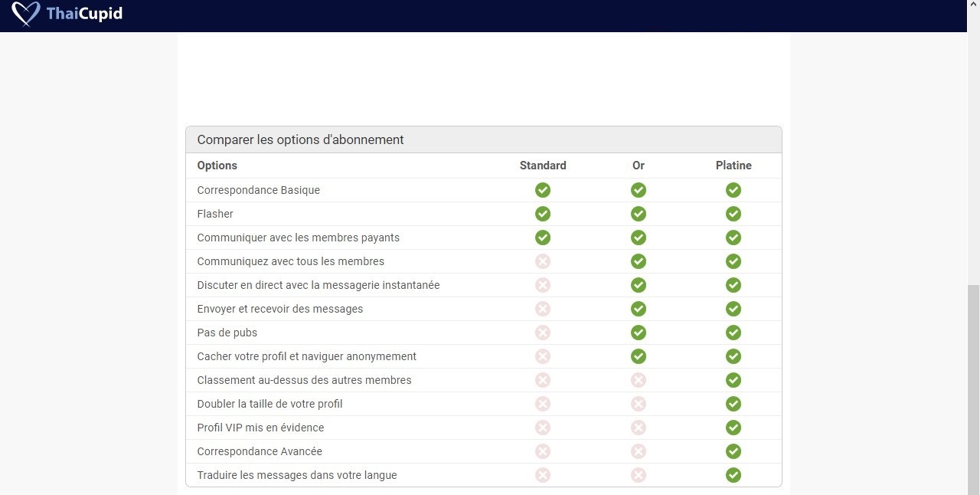Click Standard cross for Correspondance Avancée
The width and height of the screenshot is (980, 495).
click(x=543, y=451)
